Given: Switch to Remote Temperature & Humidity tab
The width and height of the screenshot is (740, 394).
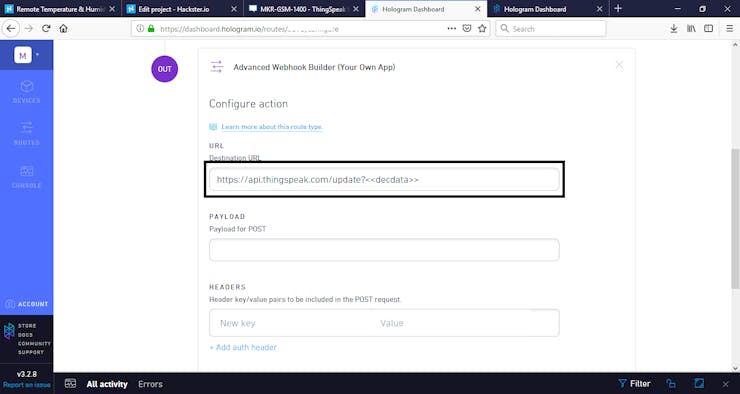Looking at the screenshot, I should tap(59, 8).
